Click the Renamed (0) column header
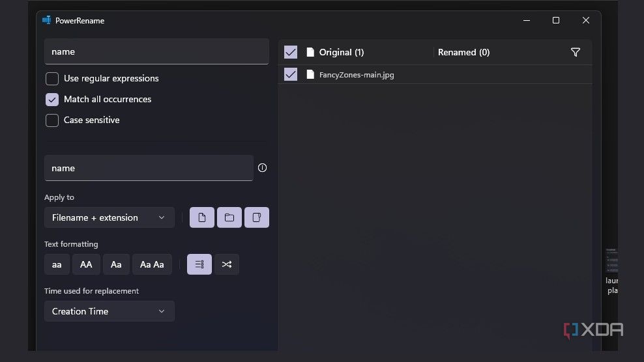This screenshot has height=362, width=644. coord(463,52)
